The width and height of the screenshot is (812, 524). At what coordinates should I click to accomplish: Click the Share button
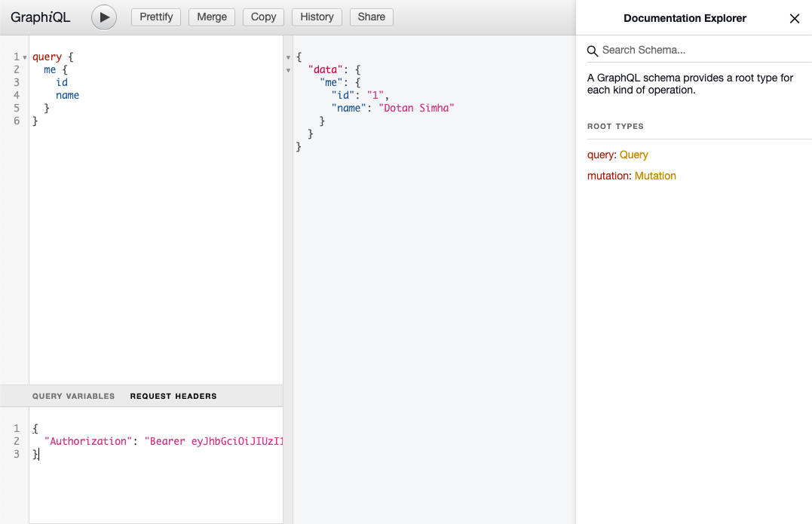click(371, 17)
